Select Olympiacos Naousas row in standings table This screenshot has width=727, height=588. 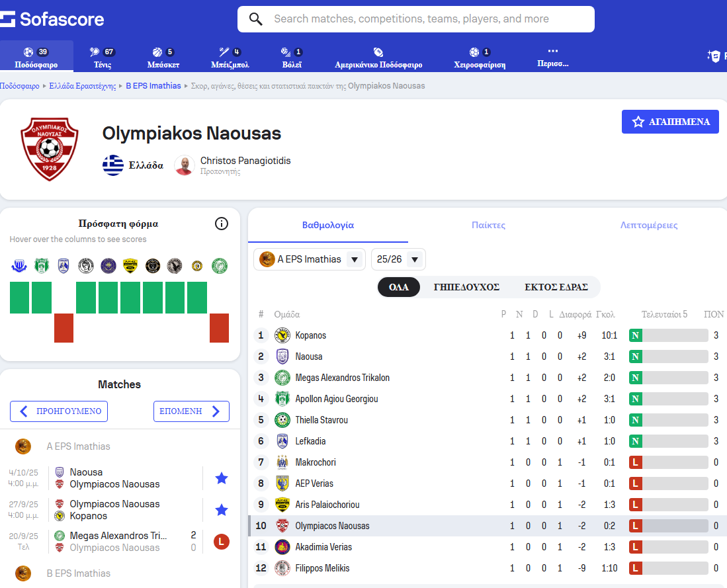coord(488,526)
